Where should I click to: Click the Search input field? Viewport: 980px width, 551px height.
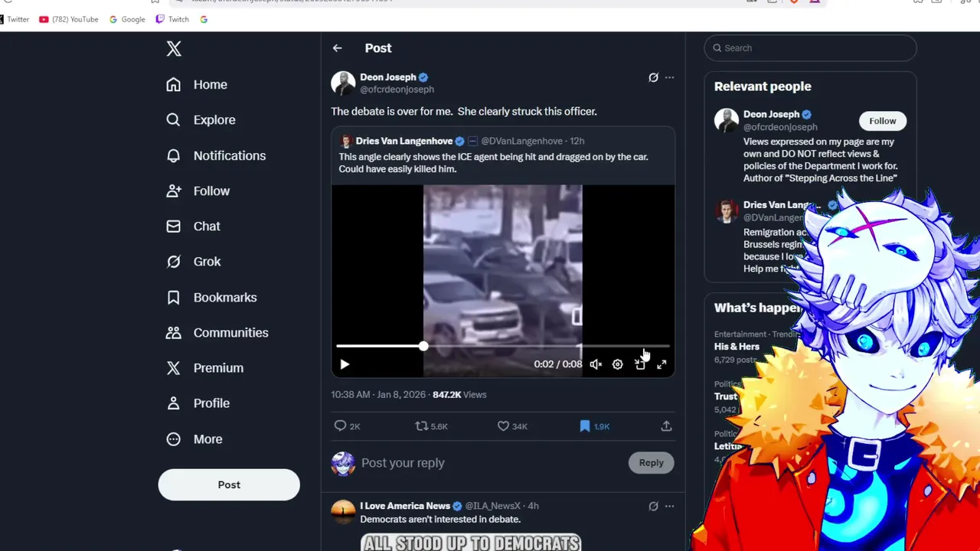click(810, 47)
